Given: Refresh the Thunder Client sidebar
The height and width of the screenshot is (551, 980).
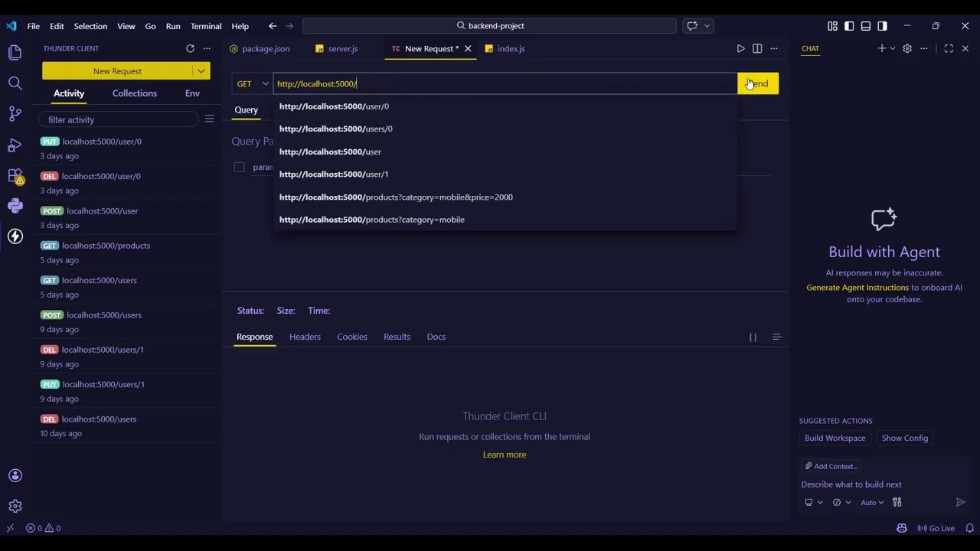Looking at the screenshot, I should (190, 48).
